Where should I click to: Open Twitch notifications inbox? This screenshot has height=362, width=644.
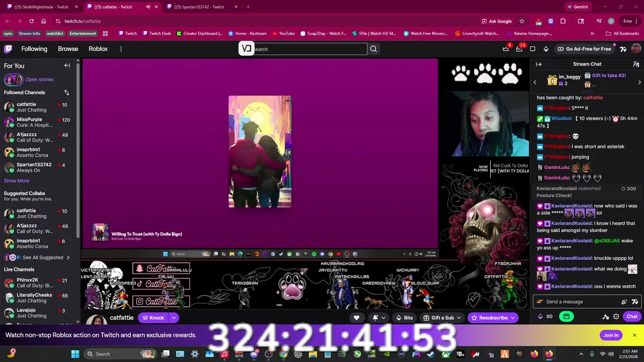click(519, 49)
